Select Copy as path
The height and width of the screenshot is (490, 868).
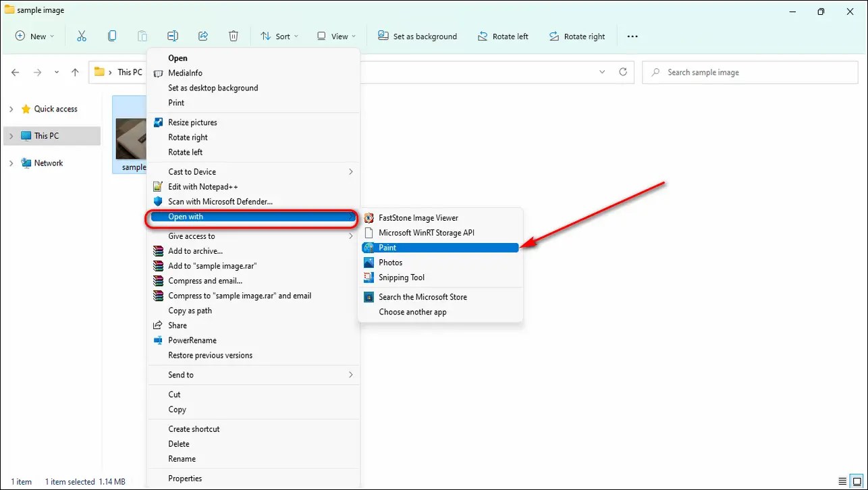[x=252, y=310]
